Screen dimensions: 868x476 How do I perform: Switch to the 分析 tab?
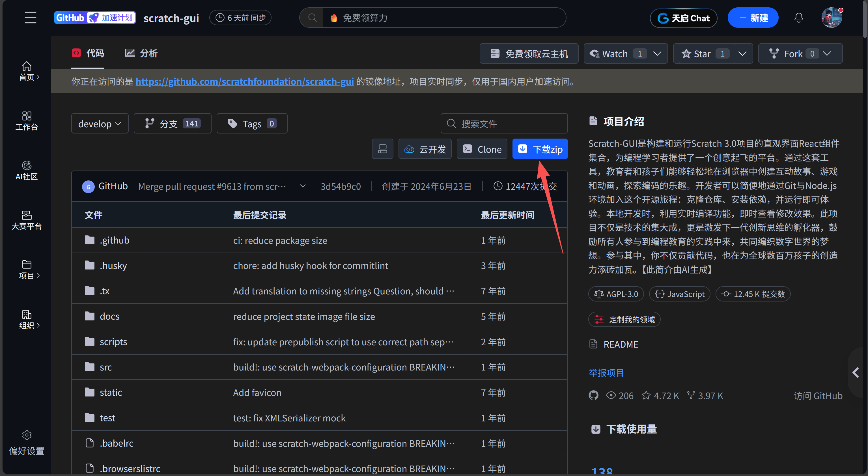(x=141, y=53)
